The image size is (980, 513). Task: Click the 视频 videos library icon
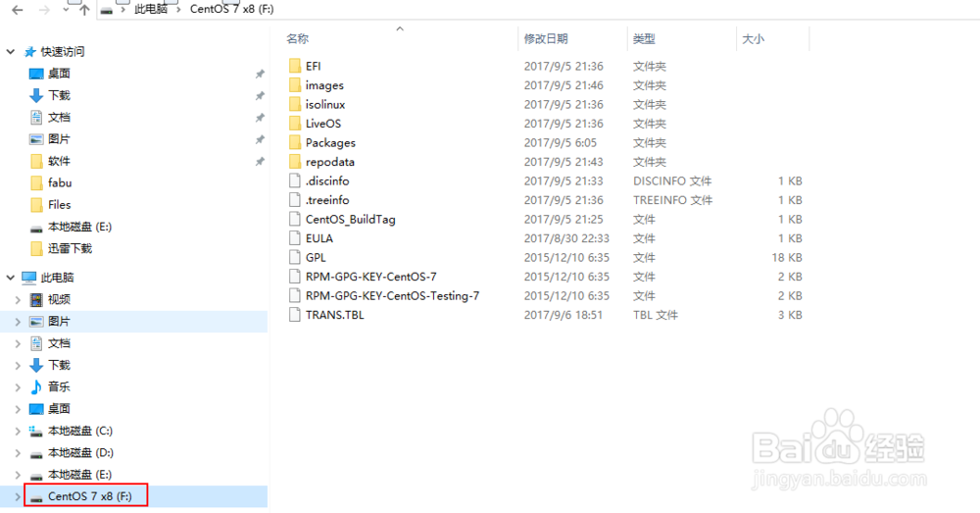click(x=36, y=299)
